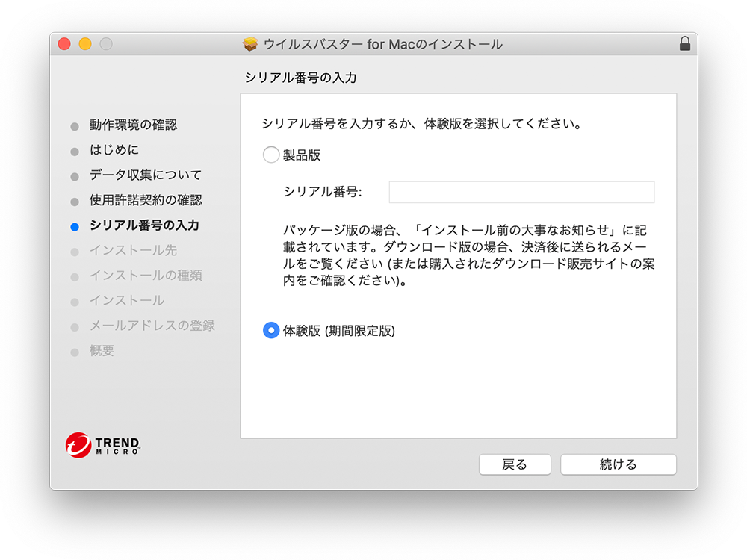The height and width of the screenshot is (560, 747).
Task: Open the 使用許諾契約の確認 step
Action: 145,201
